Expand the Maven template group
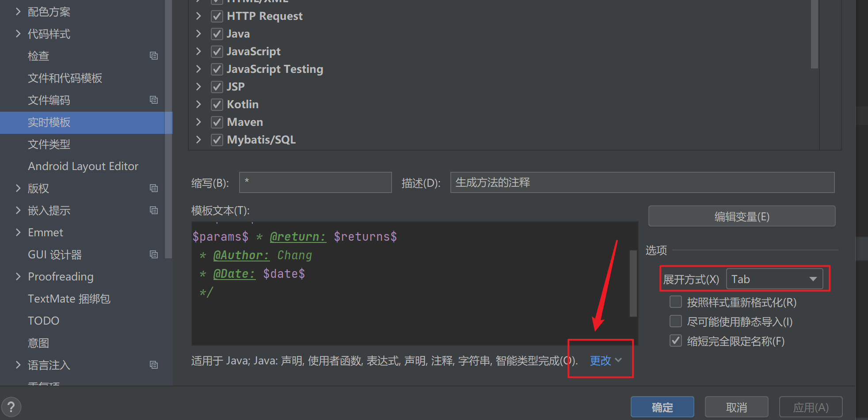 pyautogui.click(x=198, y=122)
